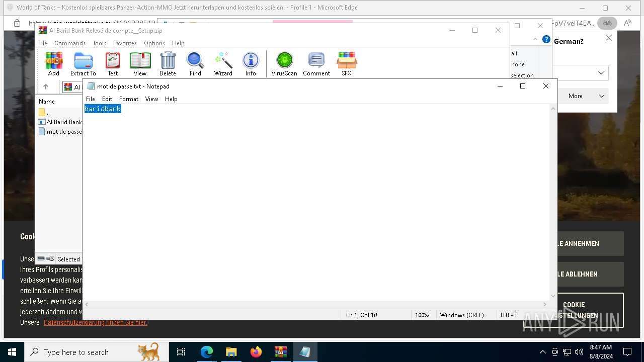Click the Comment icon
The image size is (644, 362).
click(x=316, y=64)
